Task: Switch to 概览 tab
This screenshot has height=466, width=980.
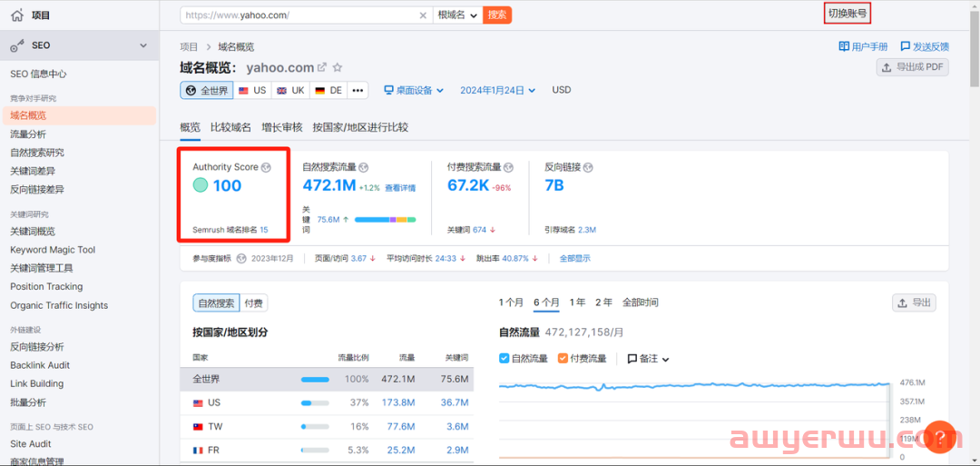Action: pyautogui.click(x=190, y=127)
